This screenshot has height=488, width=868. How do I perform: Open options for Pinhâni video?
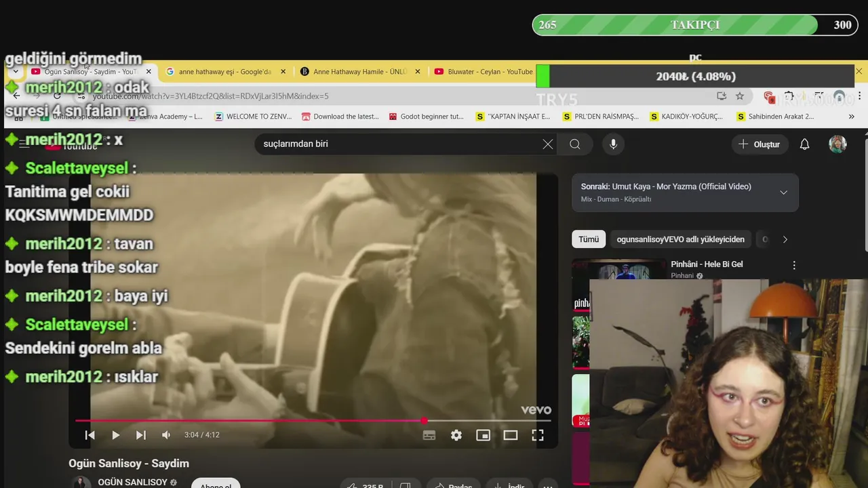point(794,265)
